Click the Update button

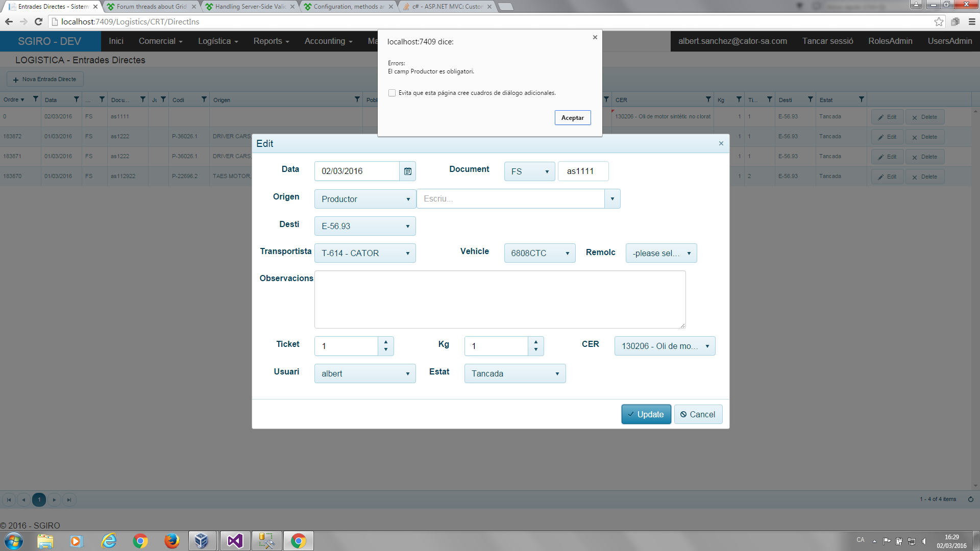(646, 414)
